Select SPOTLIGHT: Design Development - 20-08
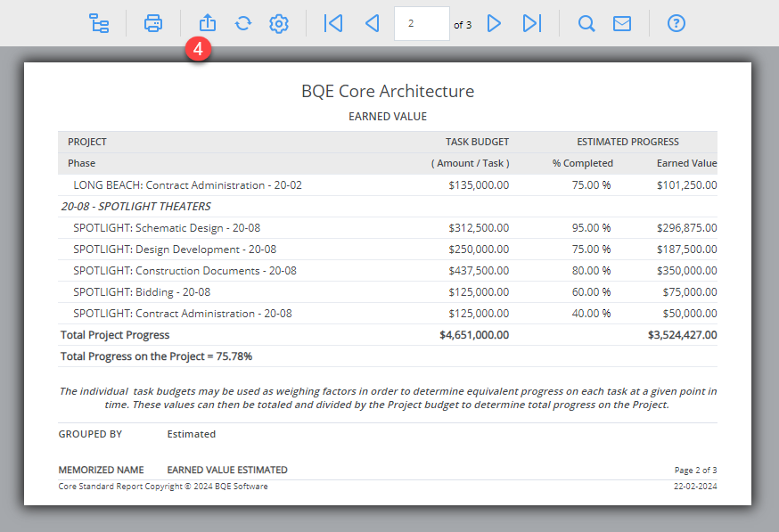Image resolution: width=779 pixels, height=532 pixels. pyautogui.click(x=175, y=250)
